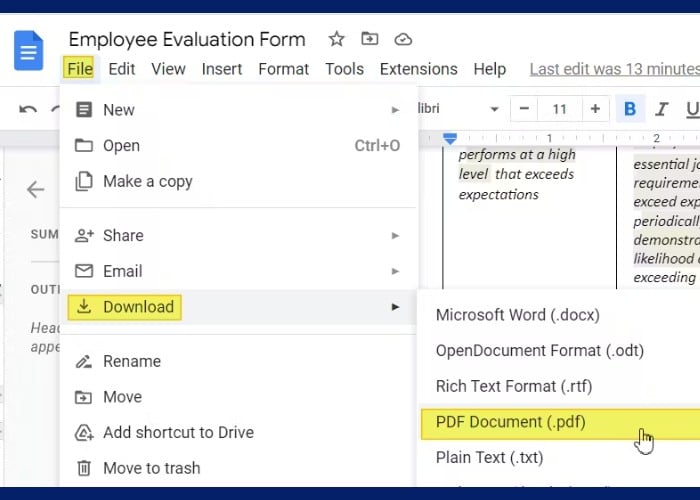
Task: Open the Tools menu
Action: click(x=344, y=69)
